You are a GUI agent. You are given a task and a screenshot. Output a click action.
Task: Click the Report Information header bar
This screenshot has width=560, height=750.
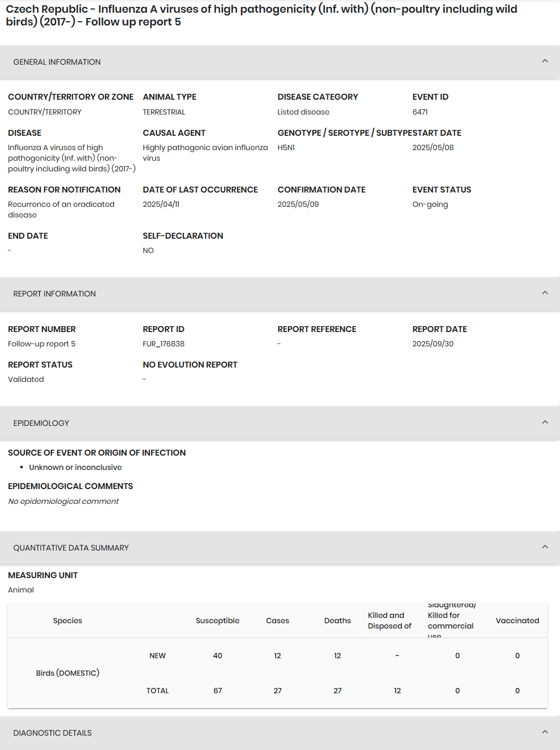coord(280,294)
